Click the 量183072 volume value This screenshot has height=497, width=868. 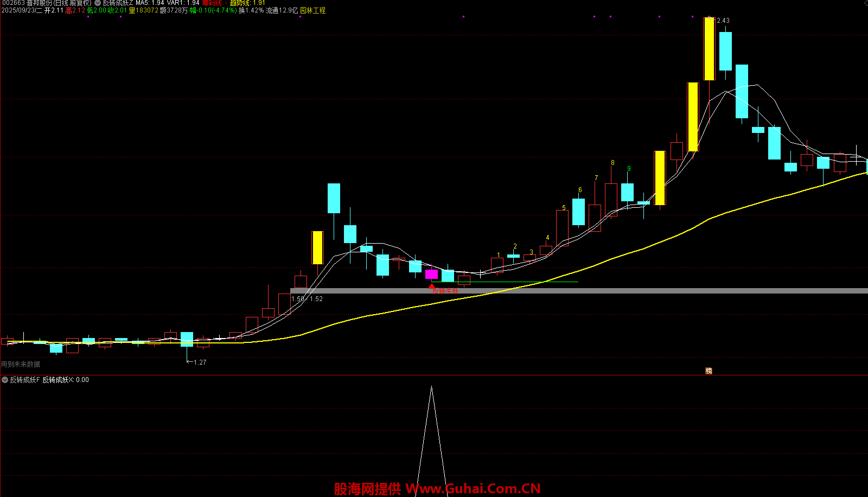[144, 10]
